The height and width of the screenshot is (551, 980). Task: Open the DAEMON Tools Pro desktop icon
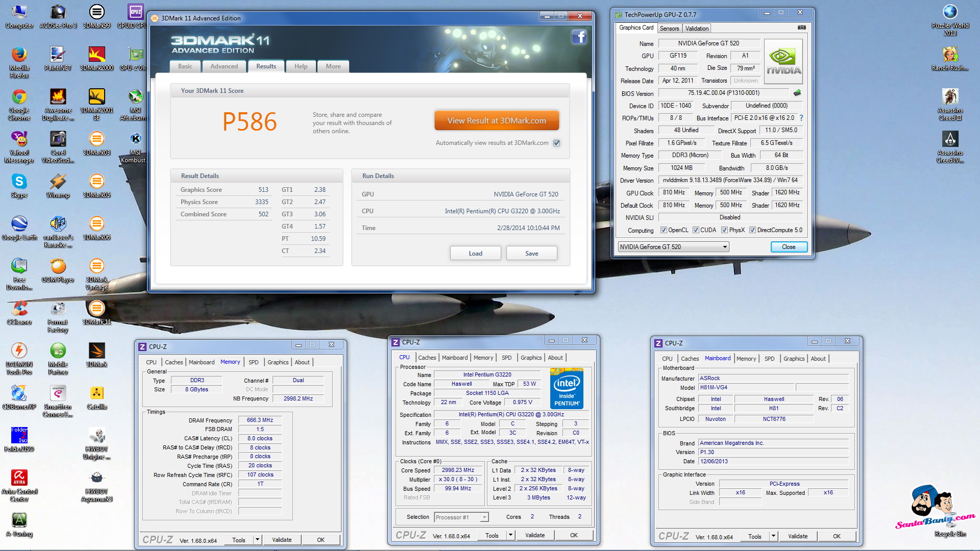click(x=19, y=359)
